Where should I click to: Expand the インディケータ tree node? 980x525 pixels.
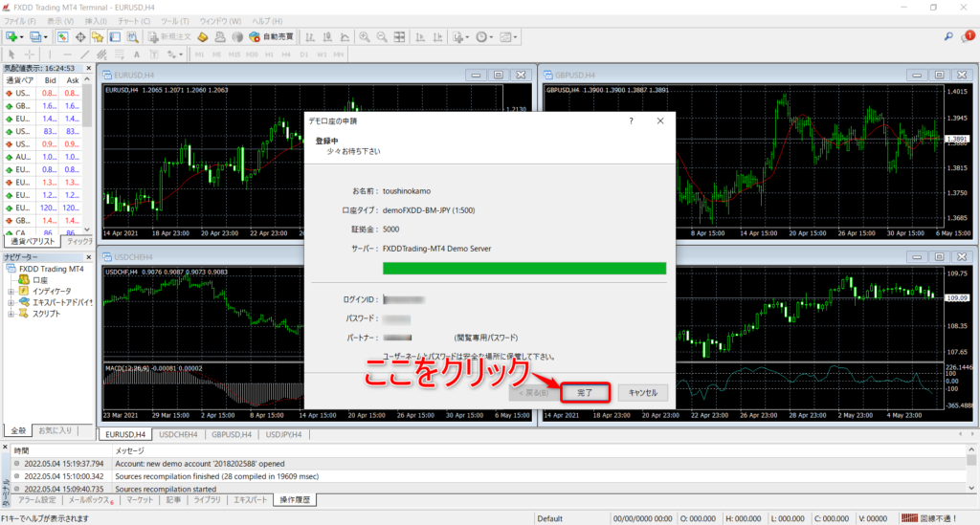11,292
